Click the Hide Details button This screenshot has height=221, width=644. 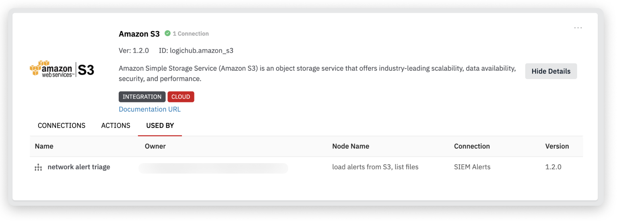551,71
